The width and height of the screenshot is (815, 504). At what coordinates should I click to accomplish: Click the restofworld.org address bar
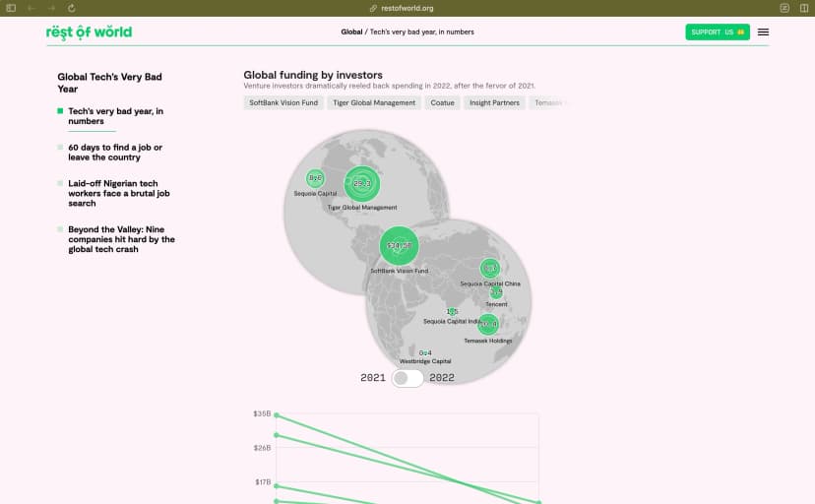click(x=402, y=8)
